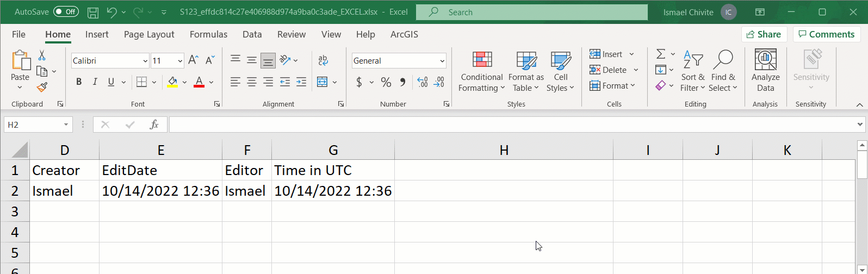The image size is (868, 274).
Task: Apply Merge & Center to cells
Action: coord(323,82)
